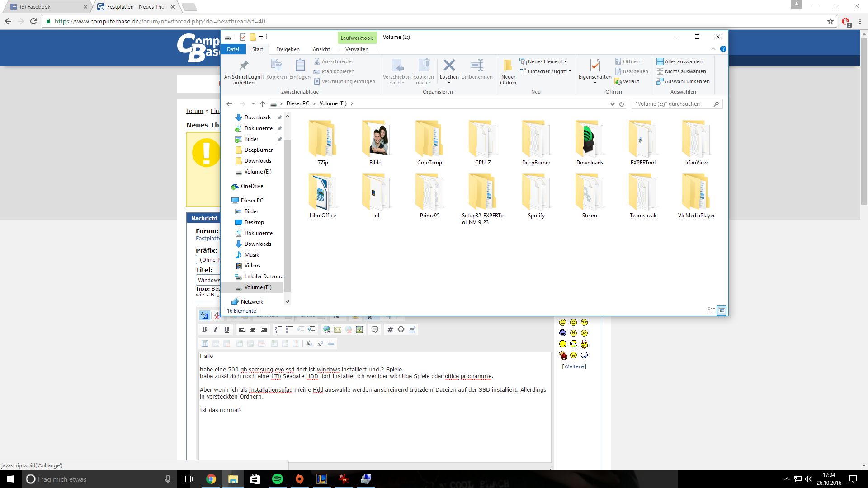Switch to the Ansicht ribbon tab
Image resolution: width=868 pixels, height=488 pixels.
click(321, 49)
